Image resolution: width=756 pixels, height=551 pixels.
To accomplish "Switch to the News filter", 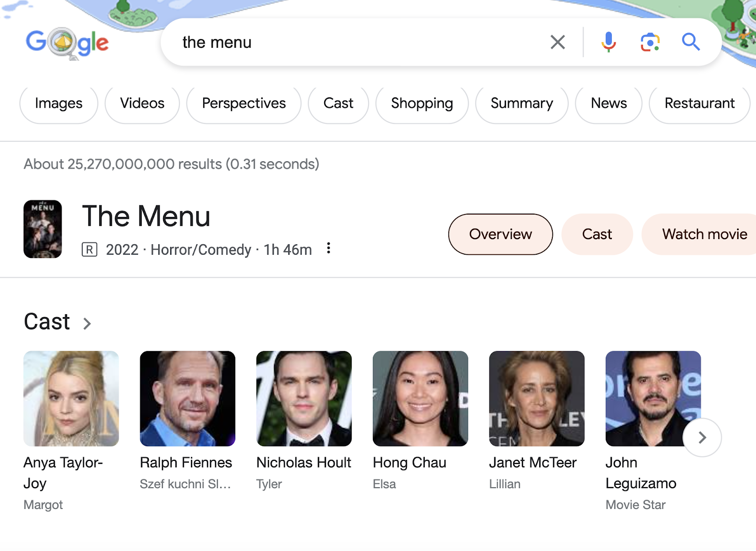I will pos(608,103).
